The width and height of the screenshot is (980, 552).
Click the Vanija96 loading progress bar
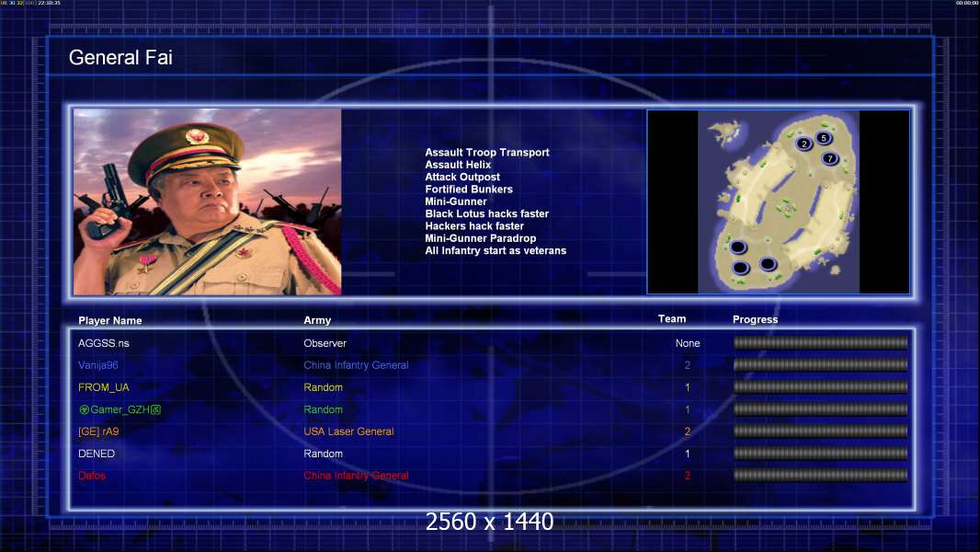pyautogui.click(x=821, y=364)
